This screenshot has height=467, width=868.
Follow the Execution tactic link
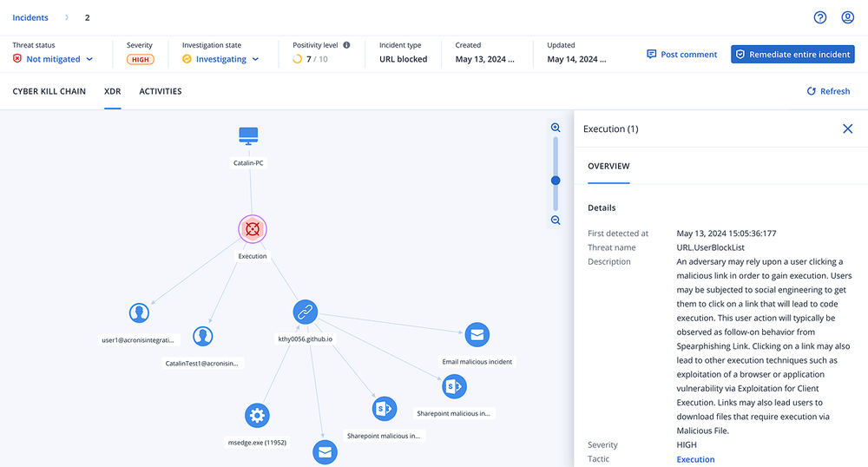(695, 459)
